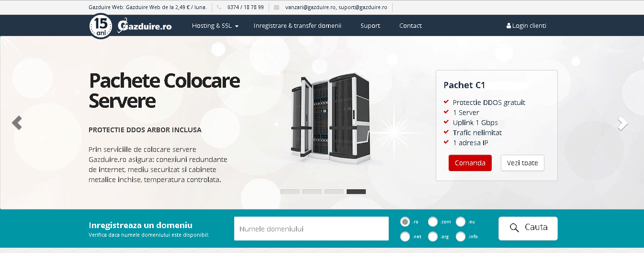Screen dimensions: 644x253
Task: Select the .eu domain extension
Action: coord(461,222)
